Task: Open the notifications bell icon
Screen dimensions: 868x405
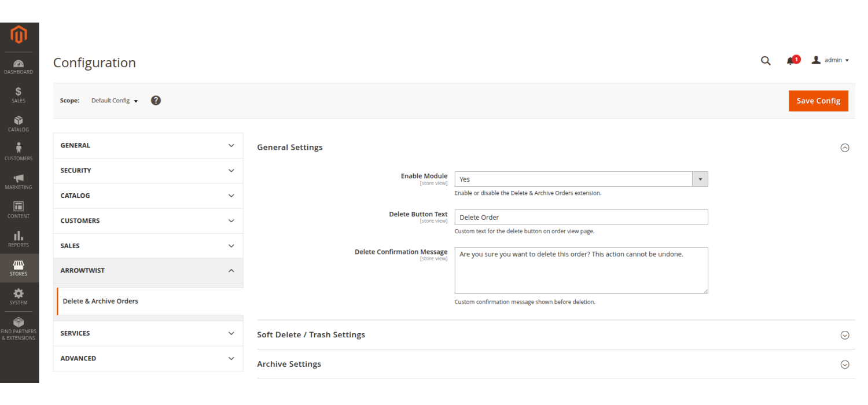Action: [790, 61]
